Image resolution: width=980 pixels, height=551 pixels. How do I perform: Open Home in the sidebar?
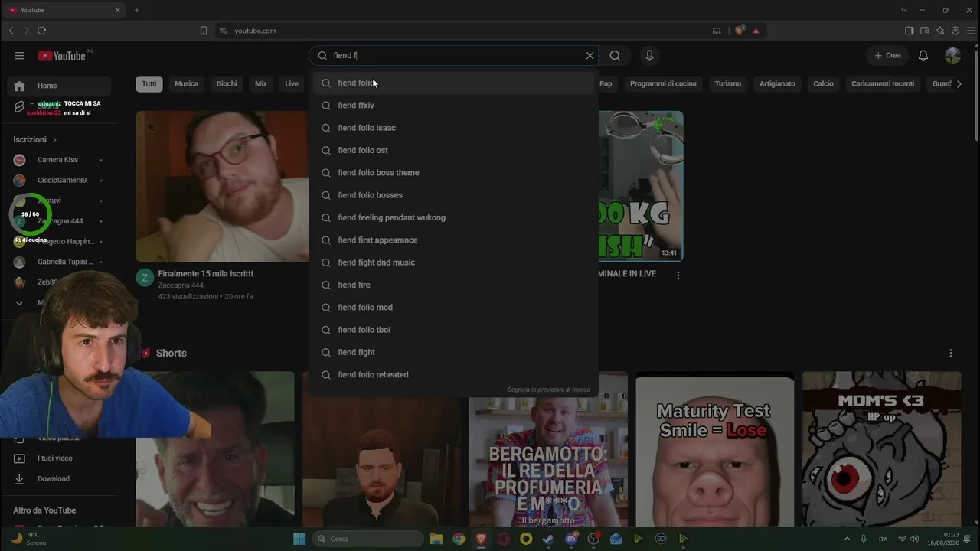(x=59, y=86)
